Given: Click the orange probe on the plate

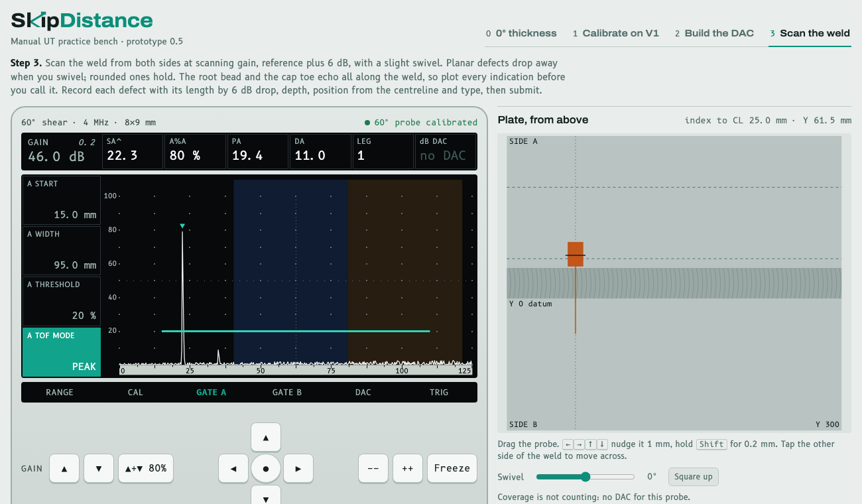Looking at the screenshot, I should [576, 254].
